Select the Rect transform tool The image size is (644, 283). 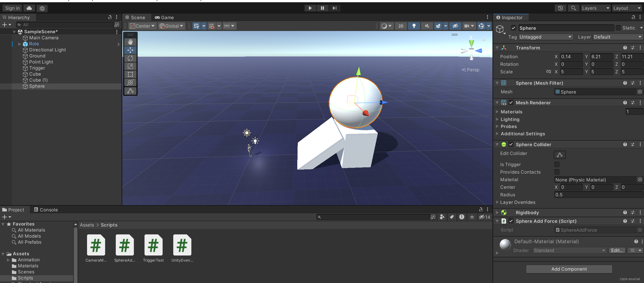pyautogui.click(x=130, y=74)
